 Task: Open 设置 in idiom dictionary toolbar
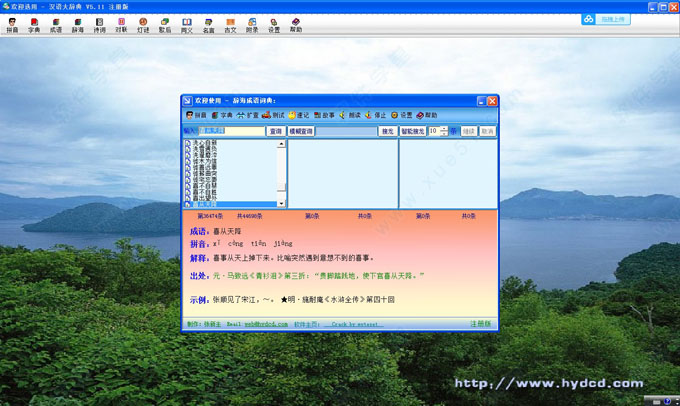[x=402, y=115]
